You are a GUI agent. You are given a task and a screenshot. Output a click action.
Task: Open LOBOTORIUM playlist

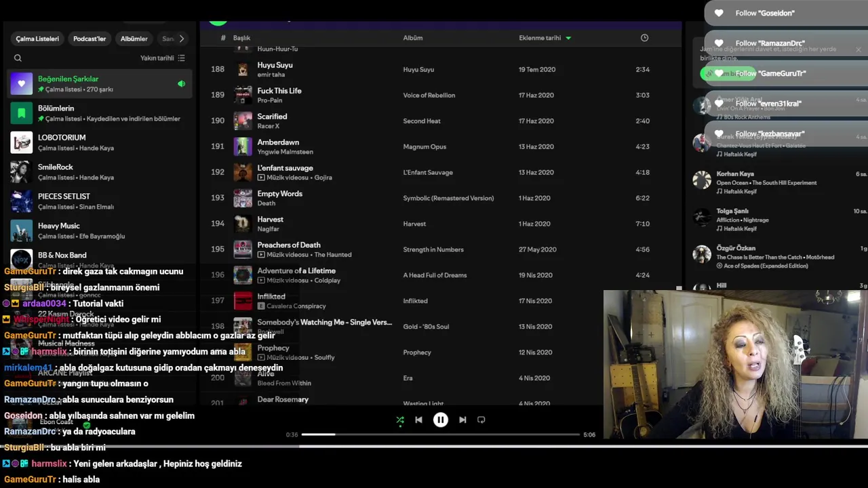tap(100, 142)
